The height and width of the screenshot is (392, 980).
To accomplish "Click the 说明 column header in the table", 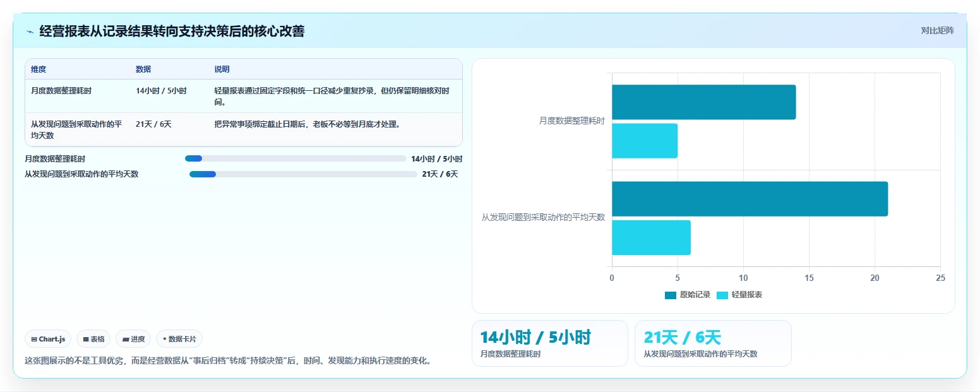I will pos(222,69).
